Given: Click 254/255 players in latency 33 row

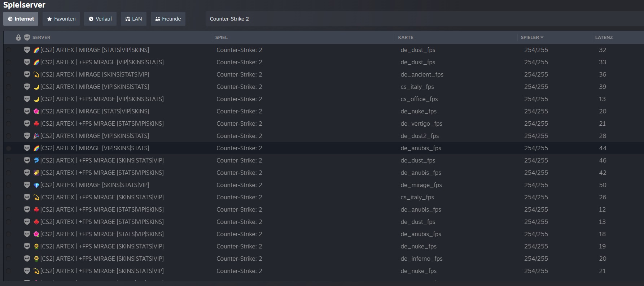Looking at the screenshot, I should (x=536, y=62).
